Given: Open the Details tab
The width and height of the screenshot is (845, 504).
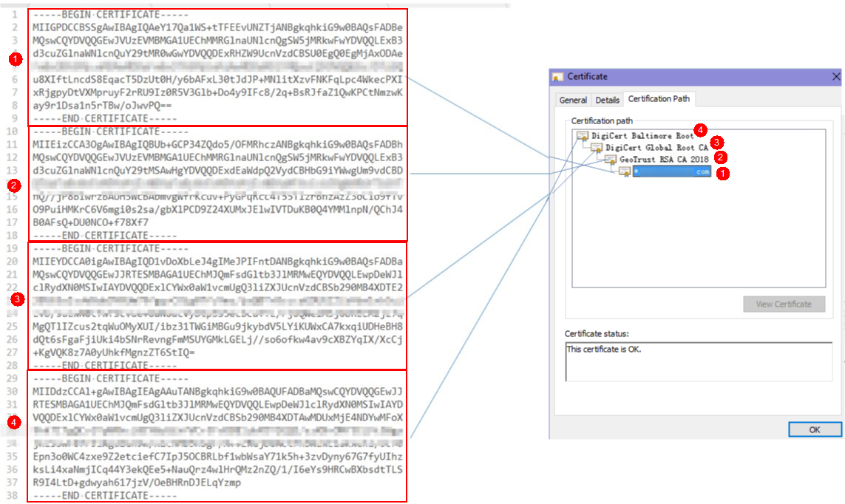Looking at the screenshot, I should [x=607, y=101].
